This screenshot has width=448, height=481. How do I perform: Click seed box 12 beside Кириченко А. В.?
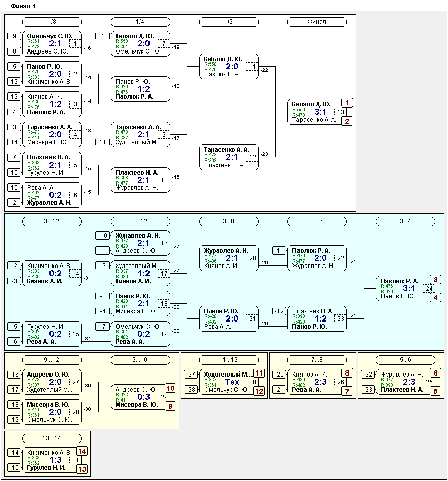point(14,82)
